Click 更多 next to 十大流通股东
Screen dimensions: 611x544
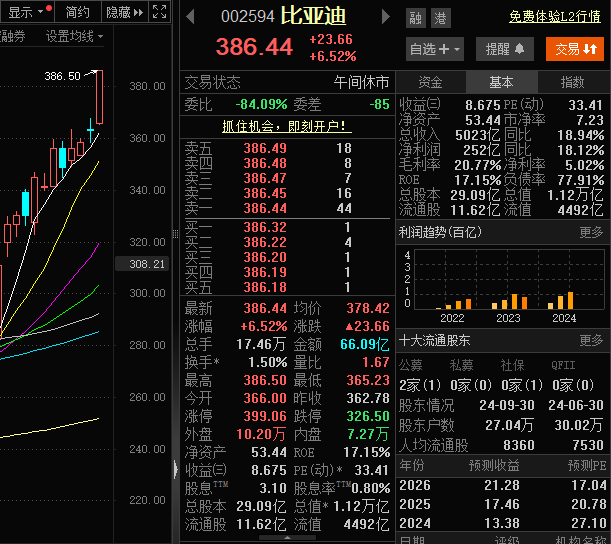[591, 341]
